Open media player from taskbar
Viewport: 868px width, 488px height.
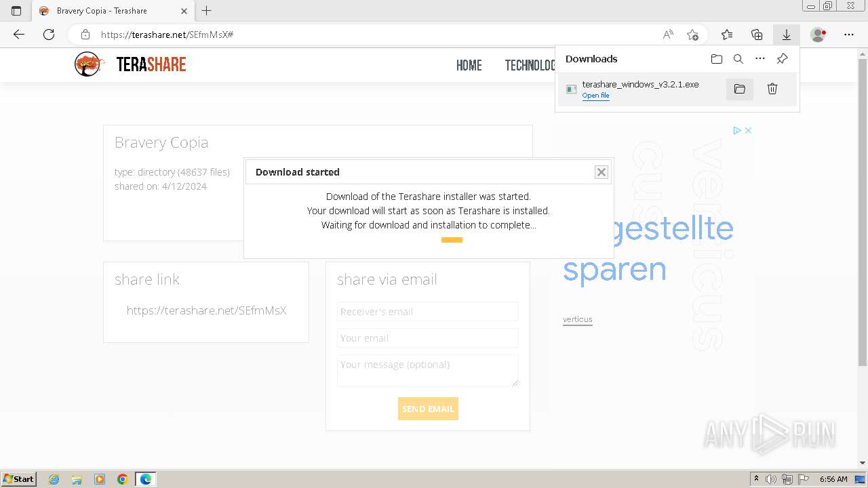100,479
